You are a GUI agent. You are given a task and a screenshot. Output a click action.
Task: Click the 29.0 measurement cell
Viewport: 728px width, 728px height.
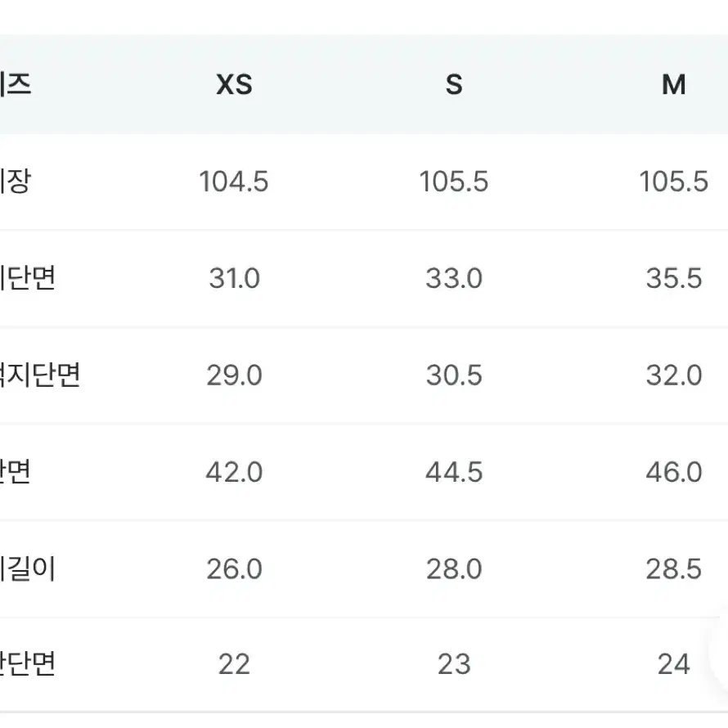[234, 375]
